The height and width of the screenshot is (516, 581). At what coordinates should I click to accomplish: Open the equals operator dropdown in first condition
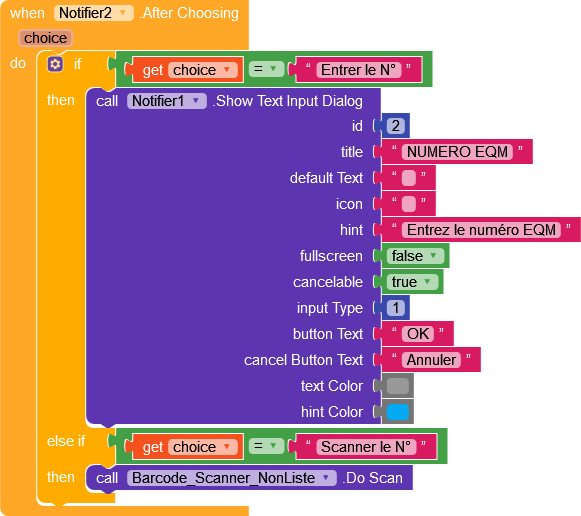[x=266, y=69]
